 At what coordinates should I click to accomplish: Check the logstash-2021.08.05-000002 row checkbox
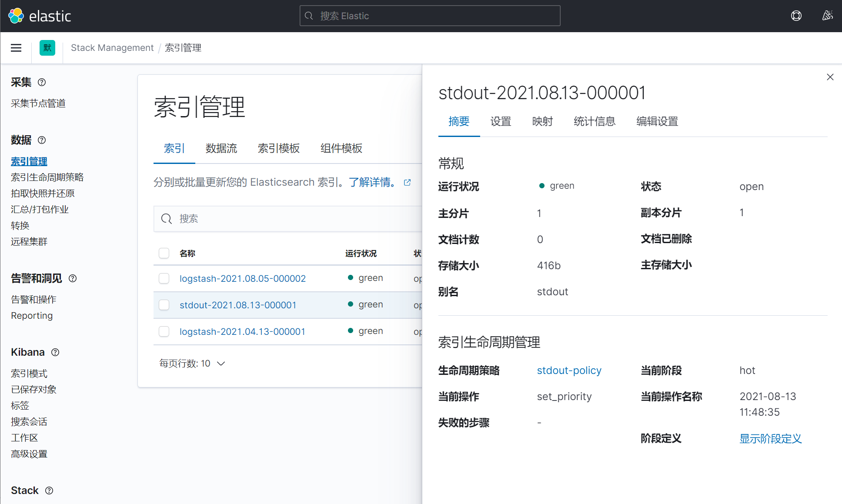164,278
